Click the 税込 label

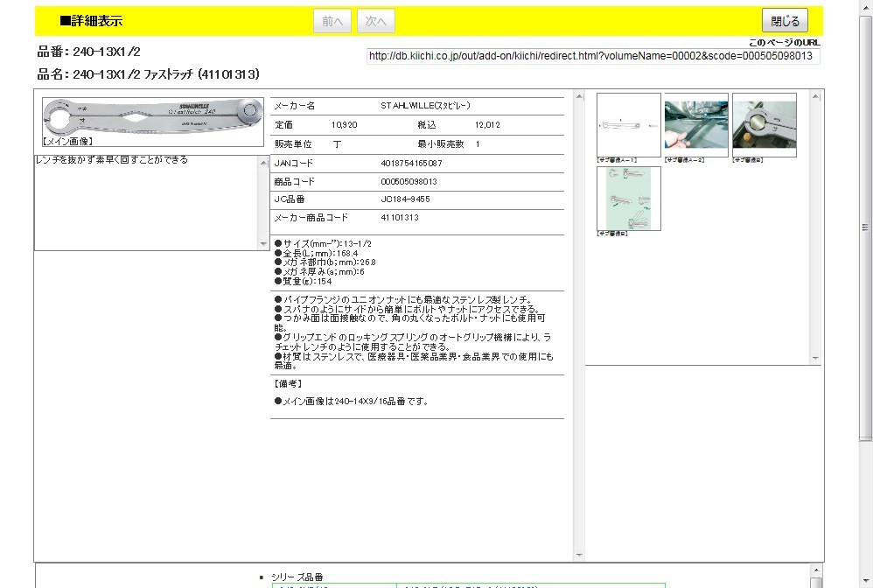(x=427, y=125)
